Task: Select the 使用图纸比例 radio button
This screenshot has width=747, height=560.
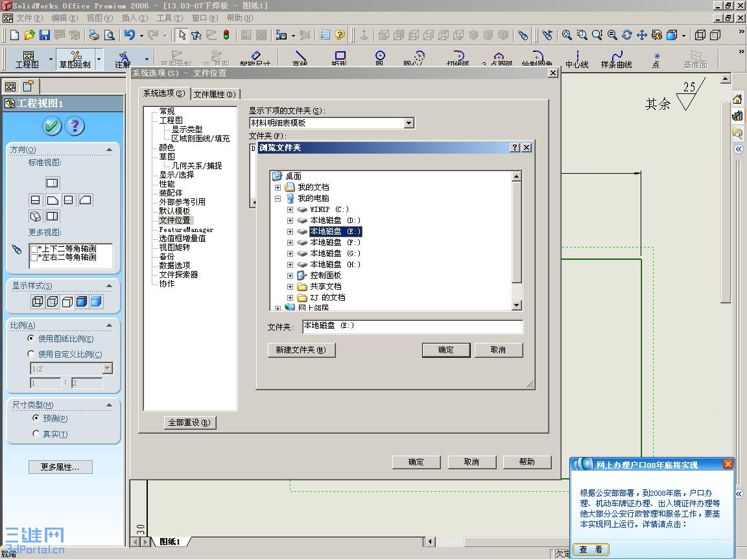Action: point(31,338)
